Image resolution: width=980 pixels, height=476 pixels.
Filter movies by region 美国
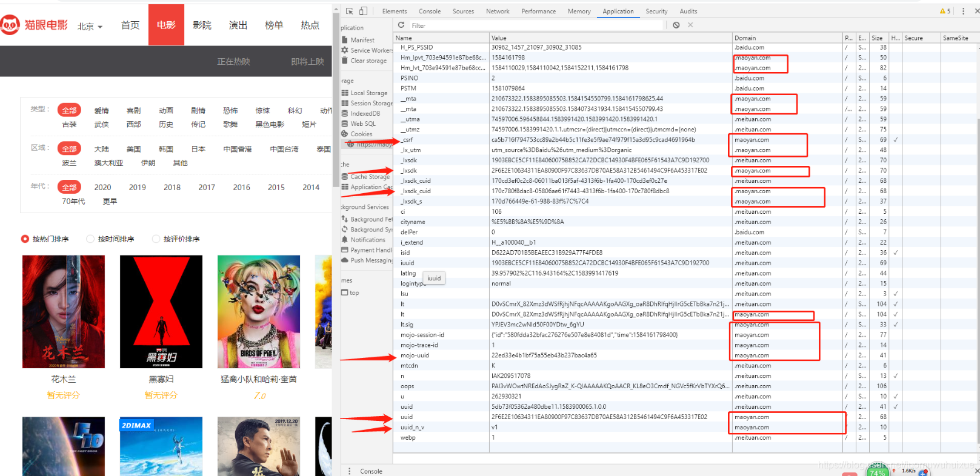pos(134,149)
